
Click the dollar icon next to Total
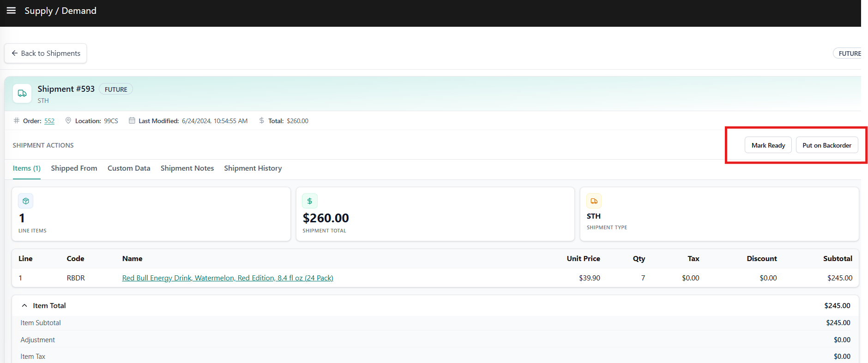(262, 120)
